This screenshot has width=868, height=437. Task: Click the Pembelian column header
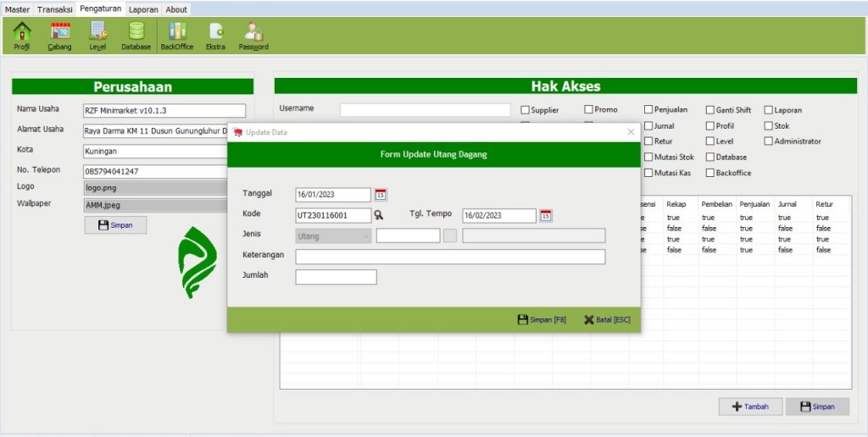coord(717,204)
